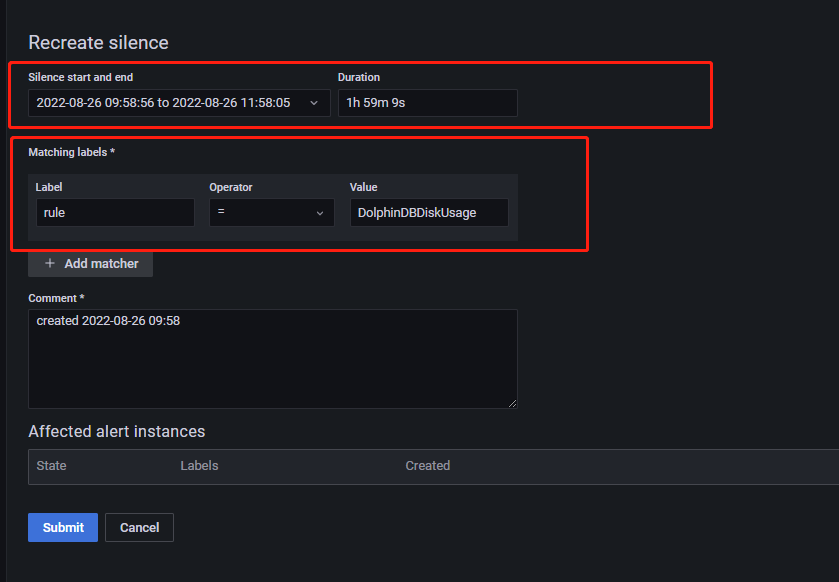This screenshot has height=582, width=839.
Task: Click the plus icon on Add matcher
Action: tap(50, 264)
